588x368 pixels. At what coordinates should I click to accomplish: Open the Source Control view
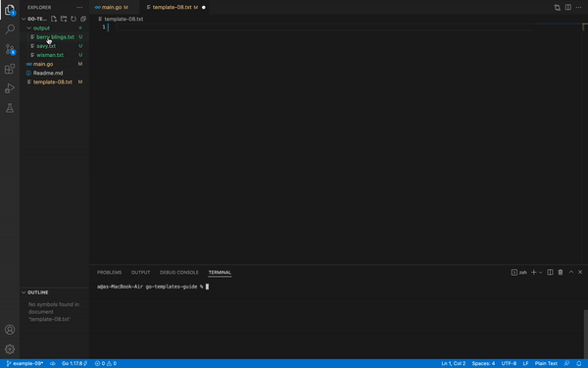coord(10,49)
